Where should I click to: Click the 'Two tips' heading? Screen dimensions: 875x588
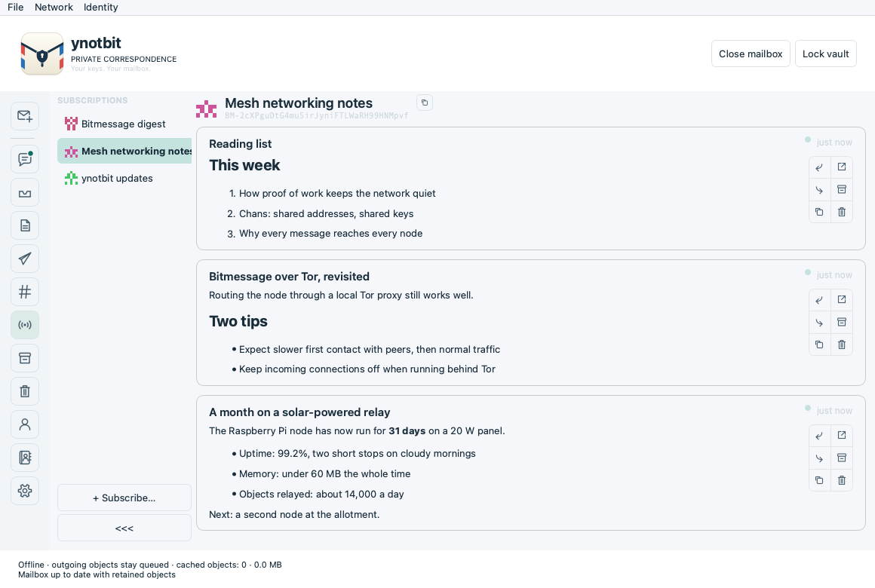[x=238, y=321]
